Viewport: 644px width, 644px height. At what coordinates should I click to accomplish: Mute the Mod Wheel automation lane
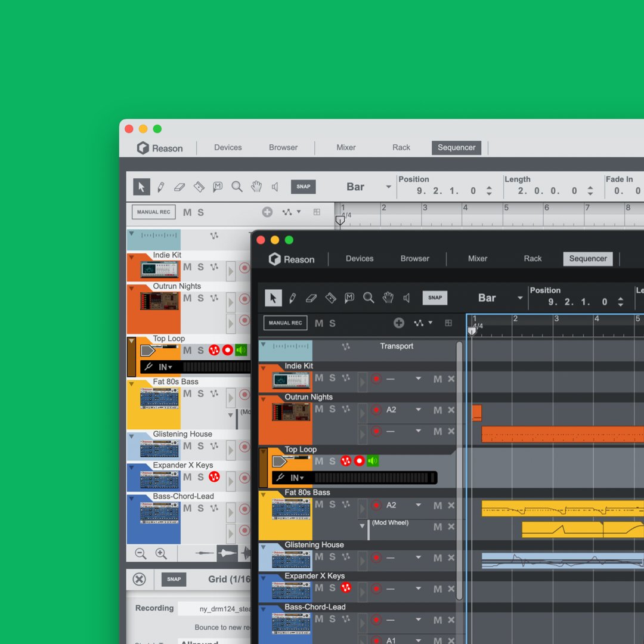(438, 527)
